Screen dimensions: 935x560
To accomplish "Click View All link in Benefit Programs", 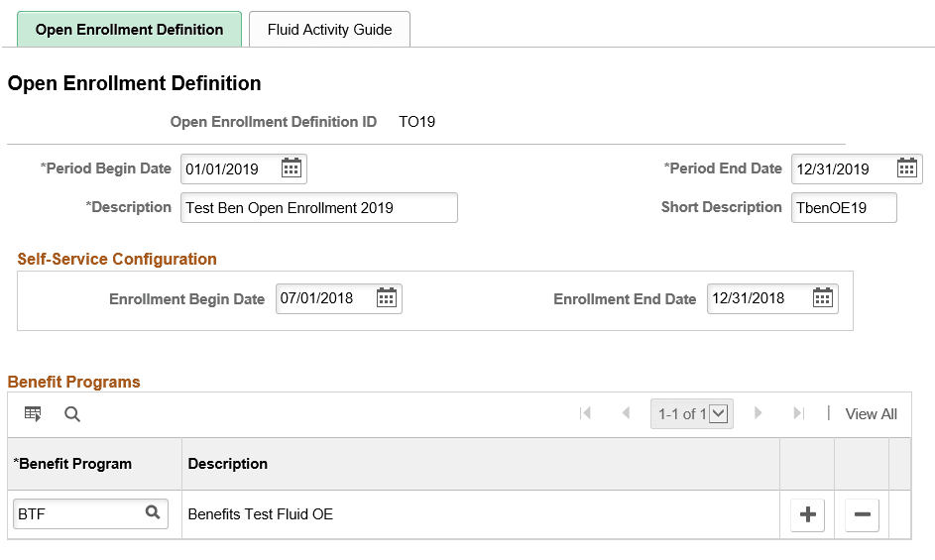I will point(871,414).
